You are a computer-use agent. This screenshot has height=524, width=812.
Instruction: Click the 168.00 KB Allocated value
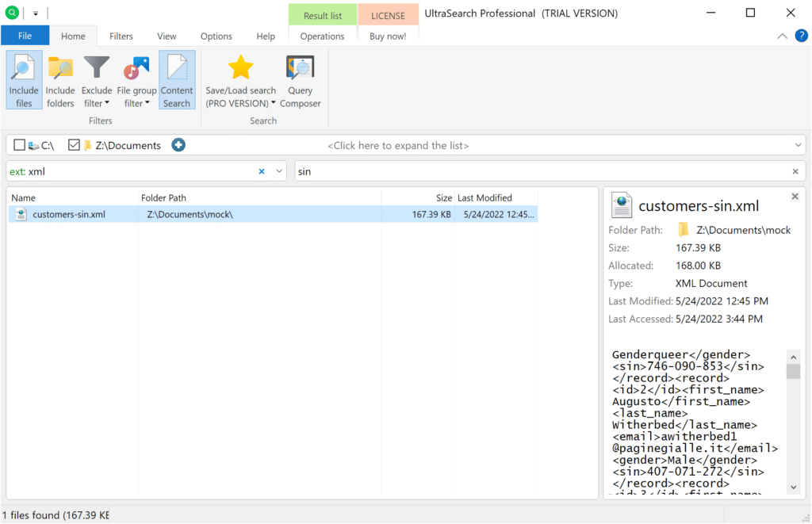[x=698, y=266]
